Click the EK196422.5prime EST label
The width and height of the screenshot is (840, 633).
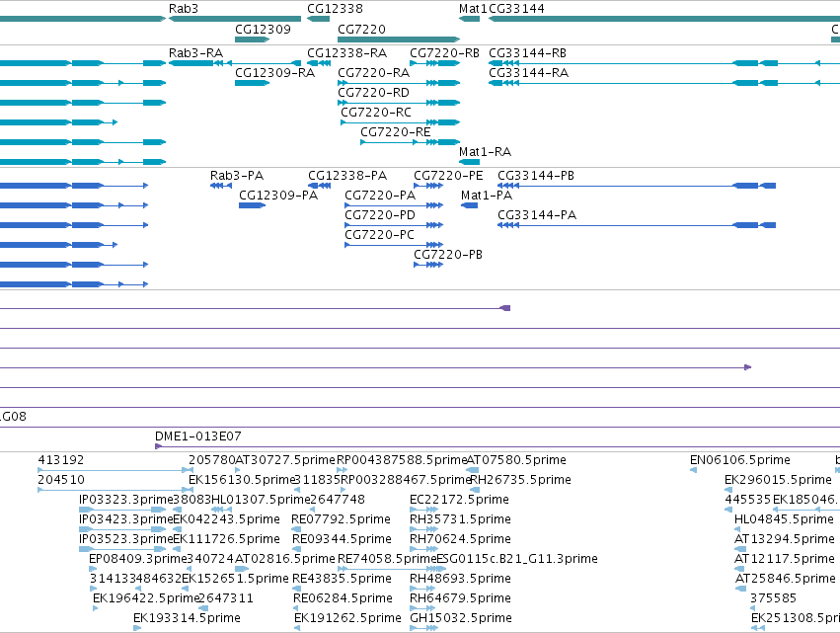146,598
